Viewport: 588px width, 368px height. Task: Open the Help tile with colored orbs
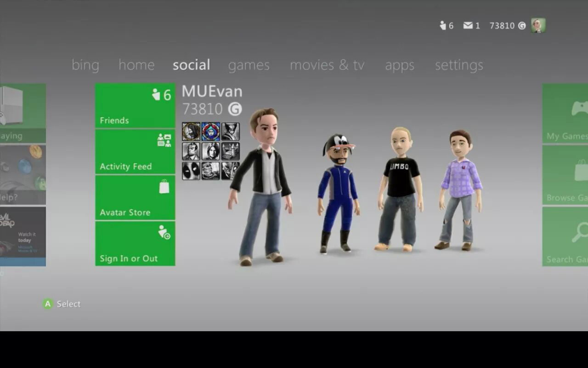pos(23,175)
